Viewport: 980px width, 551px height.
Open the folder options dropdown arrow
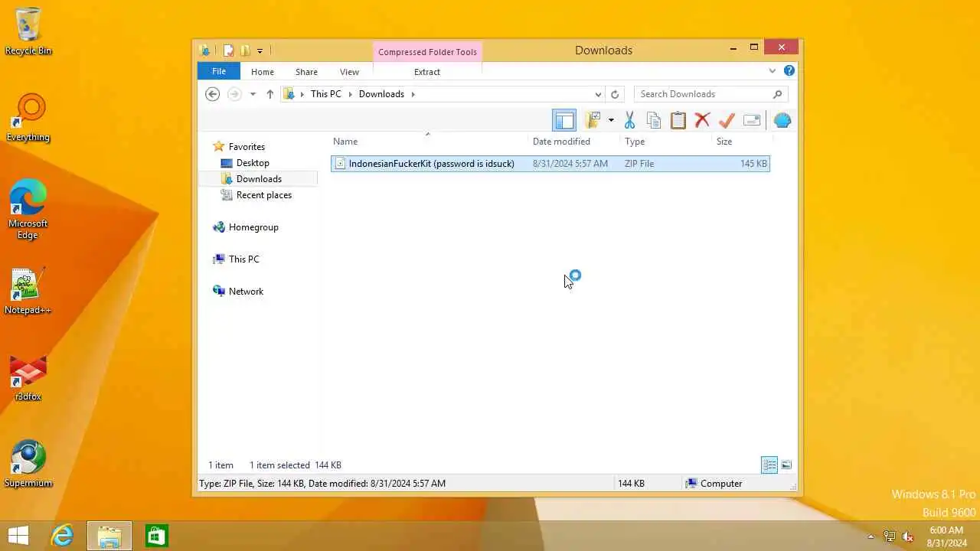tap(611, 120)
